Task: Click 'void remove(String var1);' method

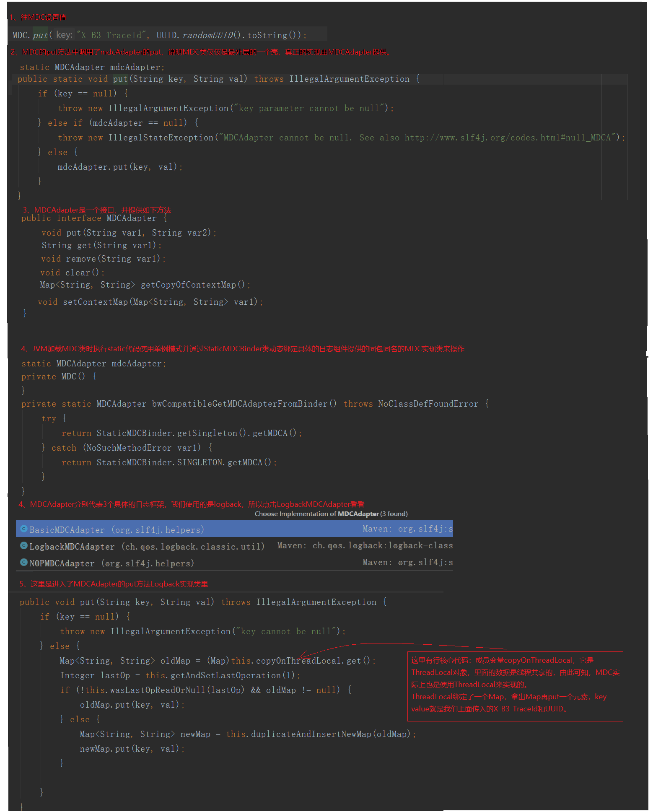Action: [104, 259]
